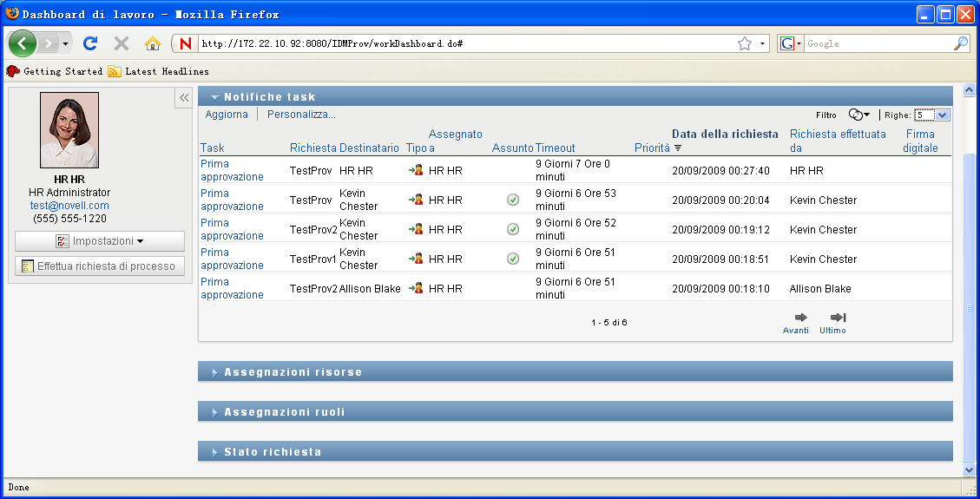Sort by Firma digitale column header
Screen dimensions: 980x499
[920, 141]
